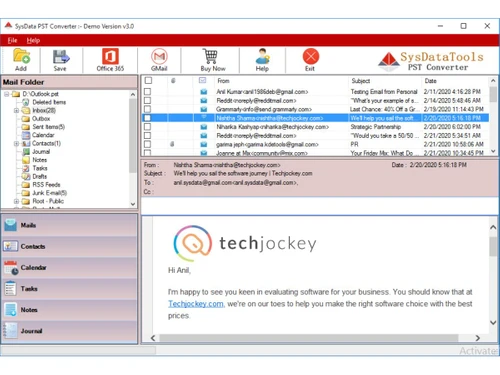Select the RSS Feeds folder

(46, 185)
